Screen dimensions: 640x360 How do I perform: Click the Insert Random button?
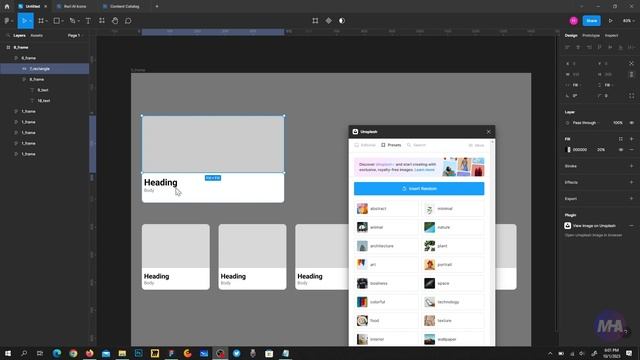pyautogui.click(x=419, y=189)
